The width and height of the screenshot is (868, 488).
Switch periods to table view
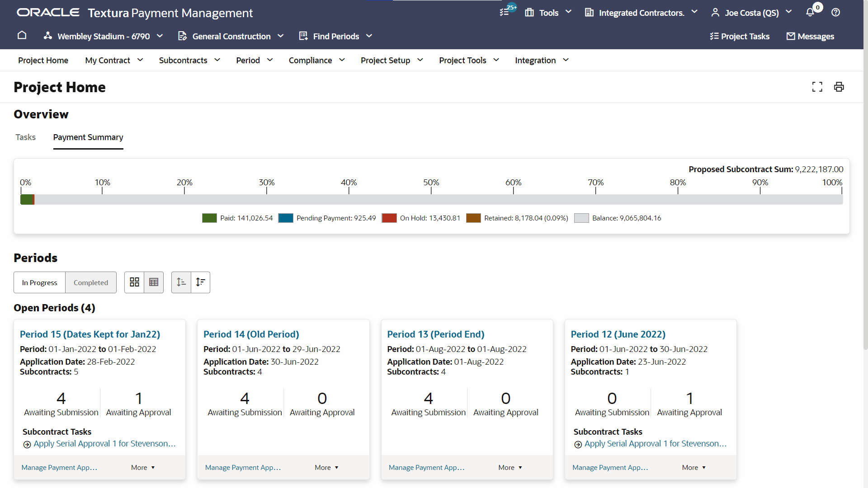click(x=153, y=282)
